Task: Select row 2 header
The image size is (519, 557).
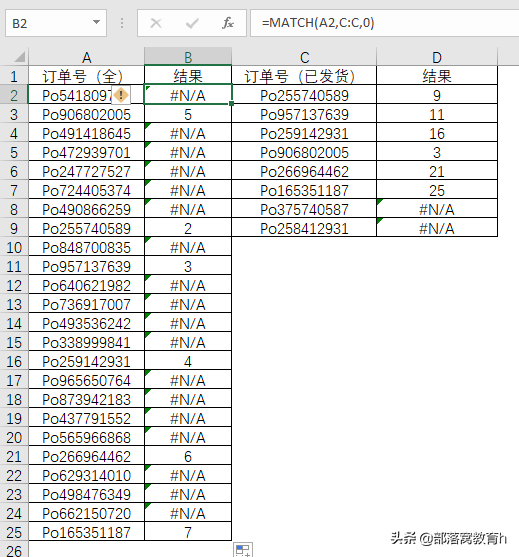Action: 14,95
